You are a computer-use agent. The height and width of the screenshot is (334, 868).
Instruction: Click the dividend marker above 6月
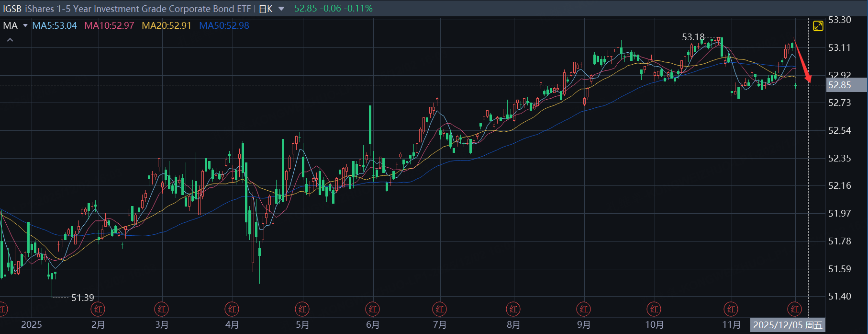click(x=372, y=309)
